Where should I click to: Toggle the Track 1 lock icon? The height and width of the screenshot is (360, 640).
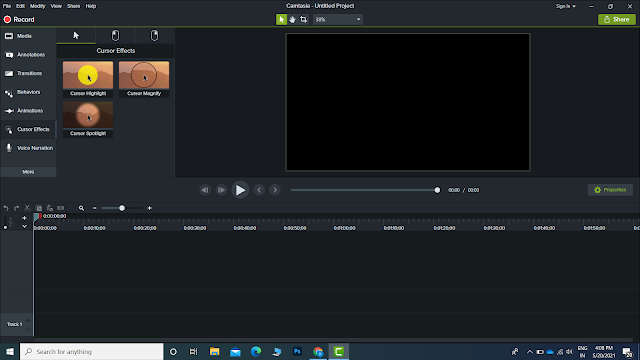tap(29, 329)
